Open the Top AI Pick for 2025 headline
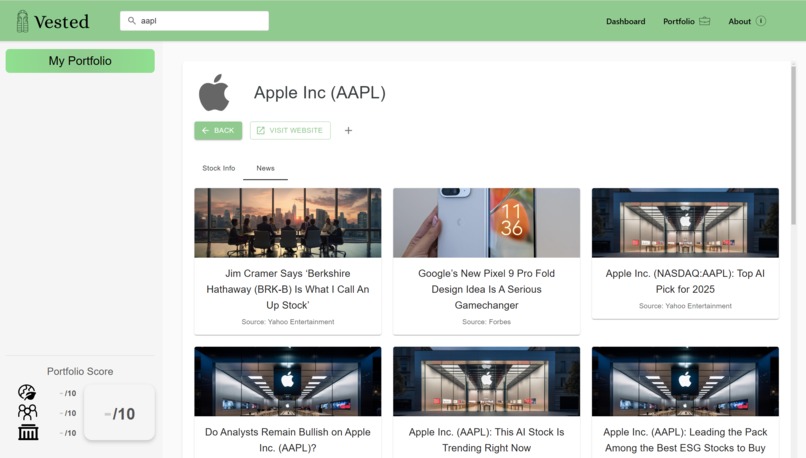The height and width of the screenshot is (458, 806). [685, 281]
